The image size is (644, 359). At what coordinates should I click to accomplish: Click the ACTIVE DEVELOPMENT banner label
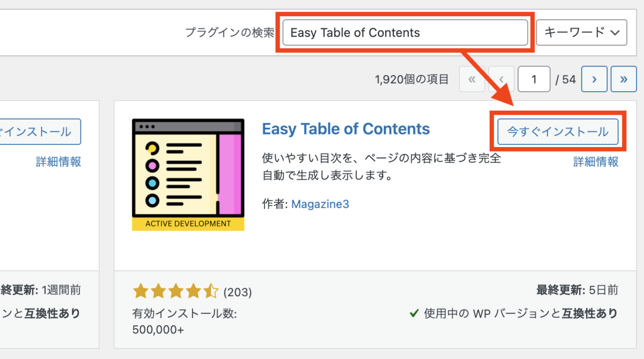(x=188, y=224)
